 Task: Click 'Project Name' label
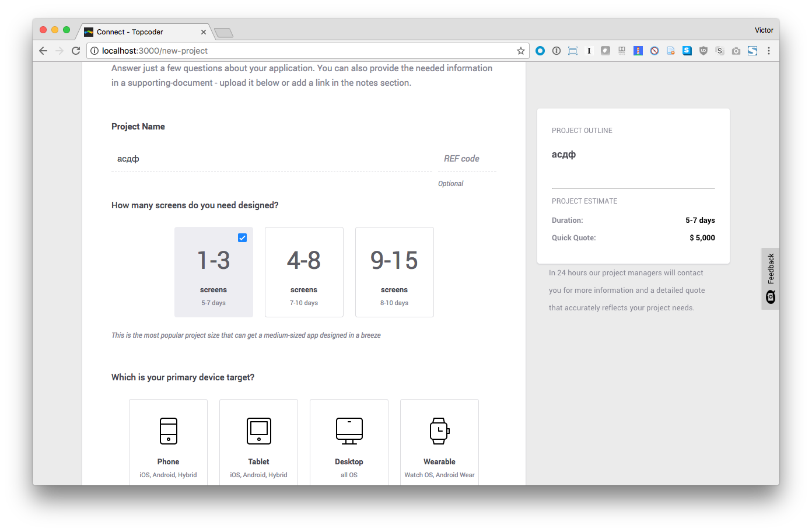(x=138, y=127)
